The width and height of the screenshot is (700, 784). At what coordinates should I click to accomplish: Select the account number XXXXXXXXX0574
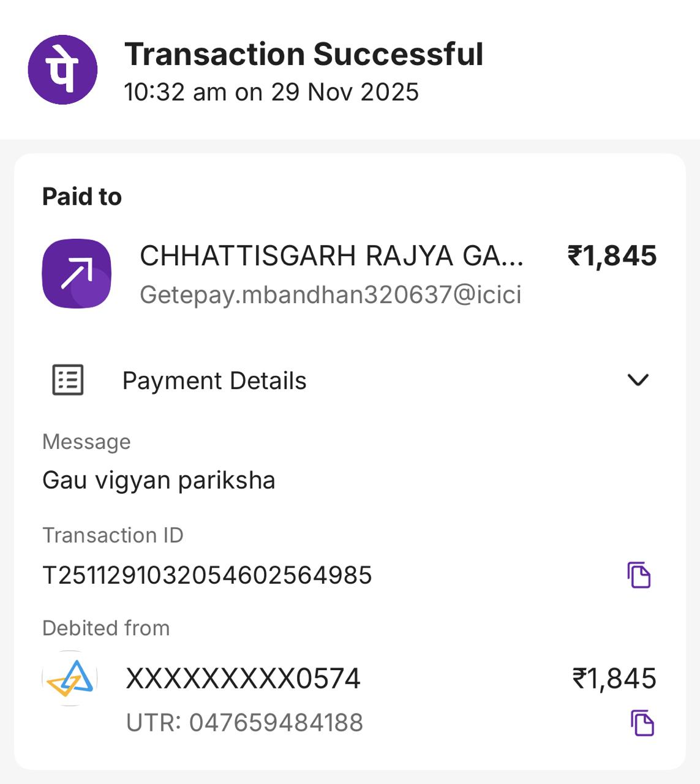(x=243, y=679)
